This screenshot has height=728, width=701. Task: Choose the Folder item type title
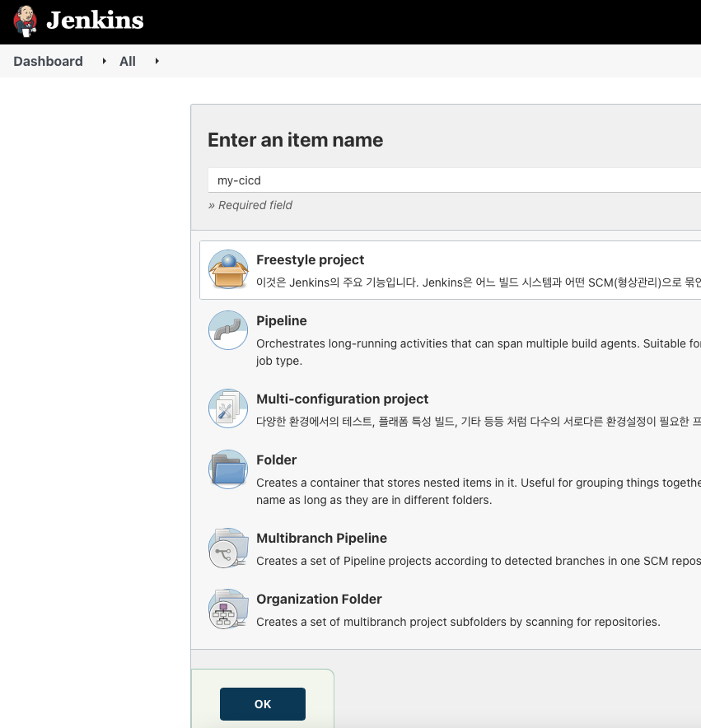coord(277,460)
